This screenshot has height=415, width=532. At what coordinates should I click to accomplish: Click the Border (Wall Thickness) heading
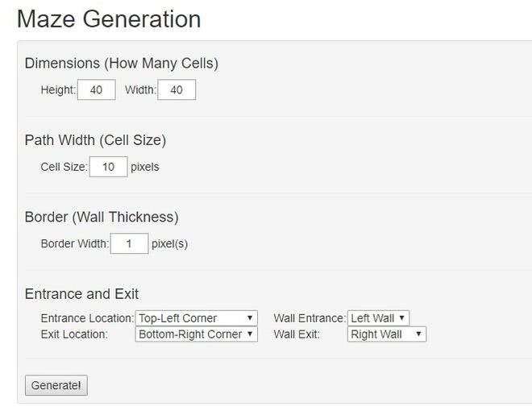(102, 217)
